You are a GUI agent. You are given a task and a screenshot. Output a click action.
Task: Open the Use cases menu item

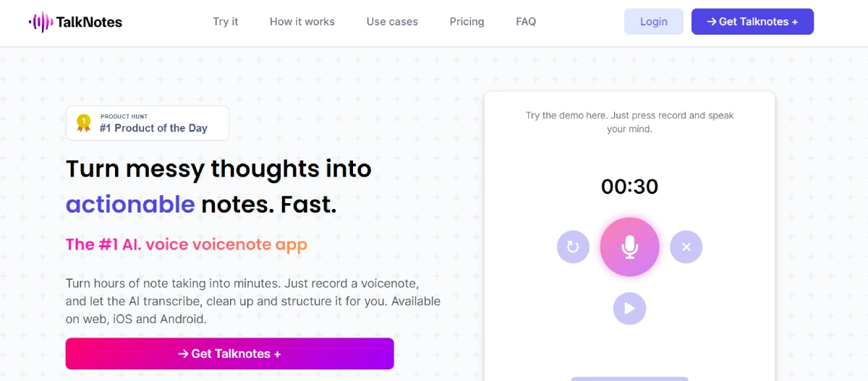pyautogui.click(x=392, y=22)
